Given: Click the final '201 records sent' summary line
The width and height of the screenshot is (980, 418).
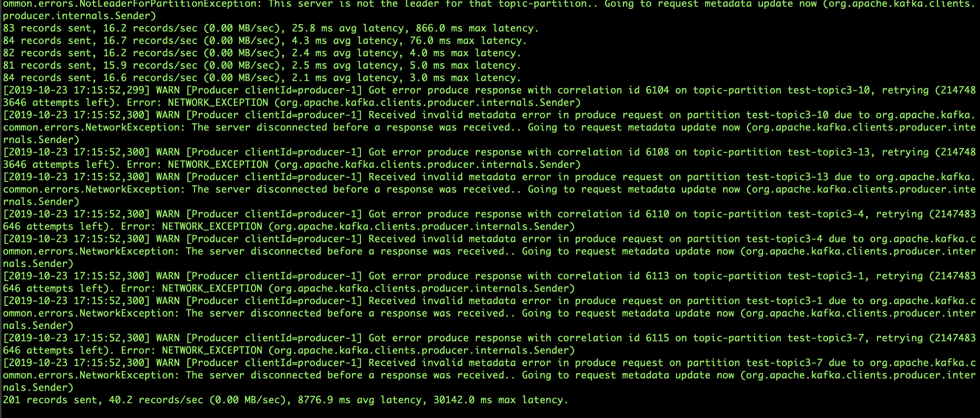Looking at the screenshot, I should 285,400.
